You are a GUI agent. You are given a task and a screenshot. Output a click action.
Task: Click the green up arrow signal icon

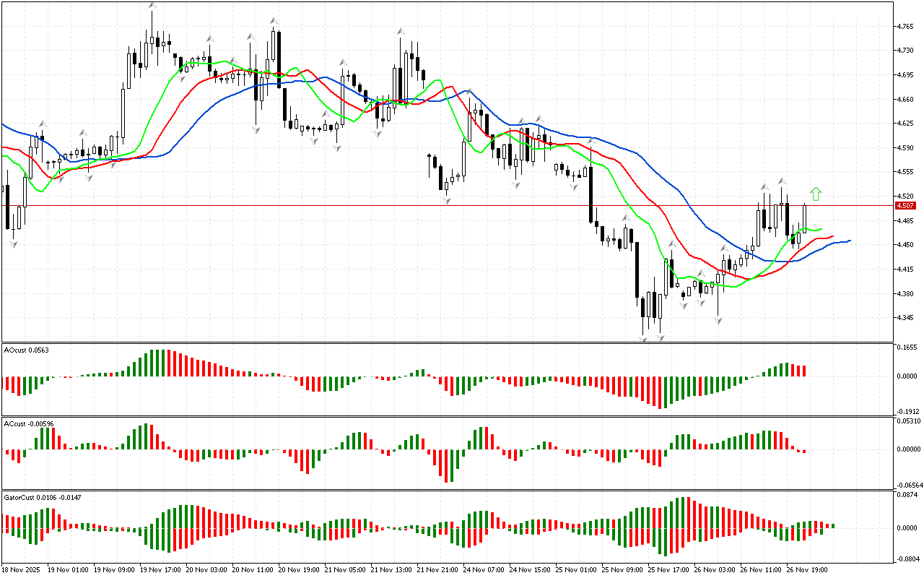tap(816, 194)
